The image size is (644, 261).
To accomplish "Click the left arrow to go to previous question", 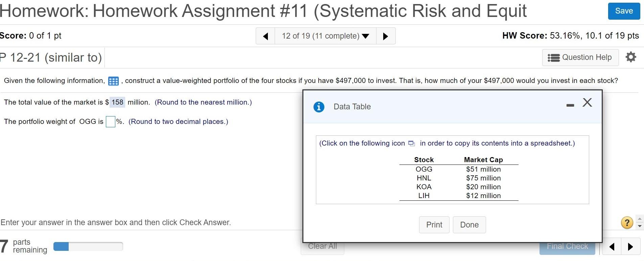I will coord(265,36).
